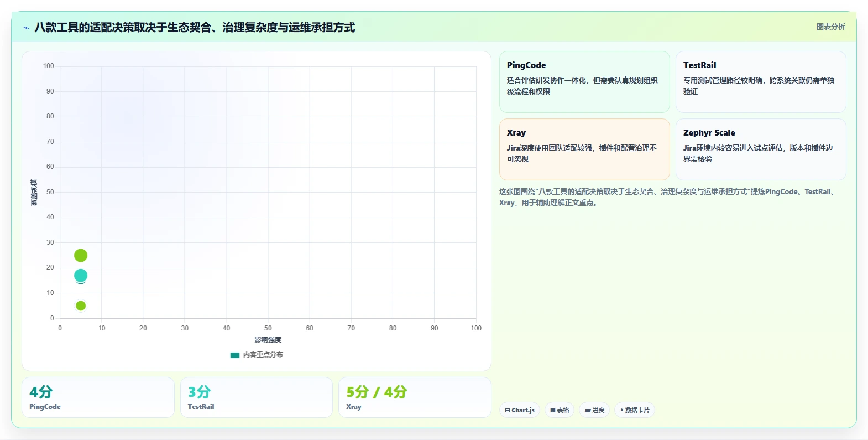Click the 4分 PingCode score card

pos(98,397)
